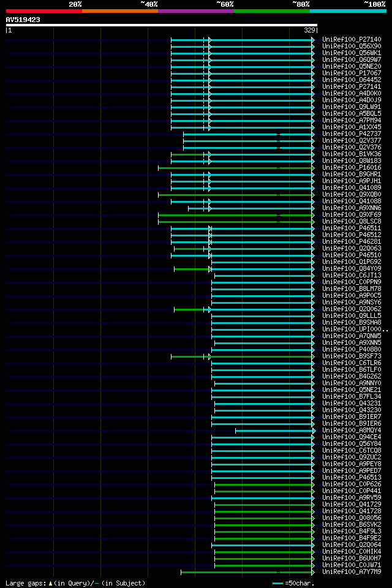Open hit UniRef100_Q6Q9W7

[352, 59]
